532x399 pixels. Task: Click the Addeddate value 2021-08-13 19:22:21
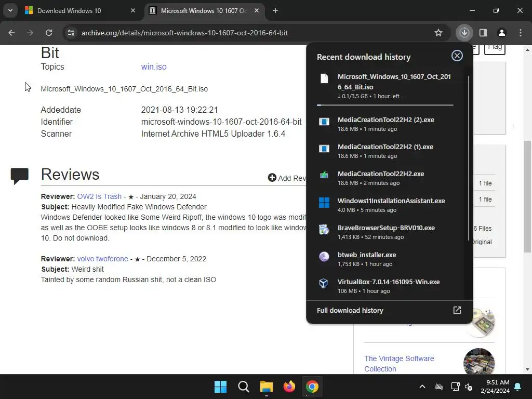(x=179, y=110)
